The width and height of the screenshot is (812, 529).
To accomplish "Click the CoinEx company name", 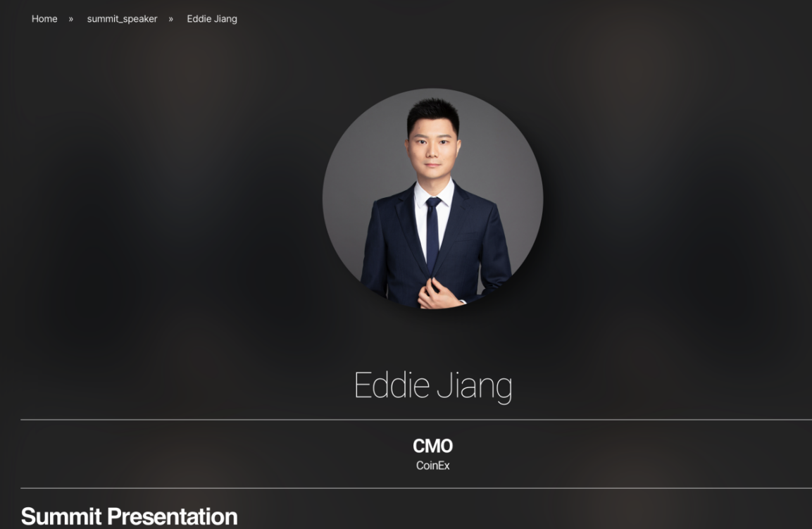I will point(433,466).
